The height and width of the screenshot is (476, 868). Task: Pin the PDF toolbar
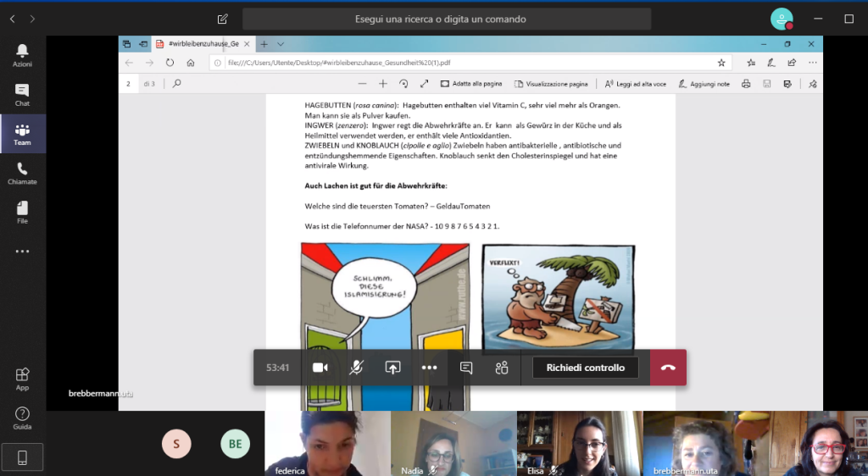(812, 84)
